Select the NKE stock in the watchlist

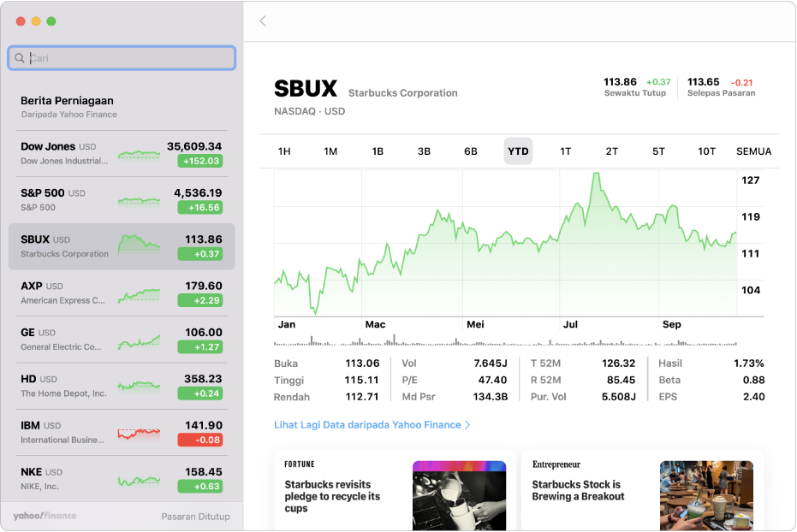point(121,478)
